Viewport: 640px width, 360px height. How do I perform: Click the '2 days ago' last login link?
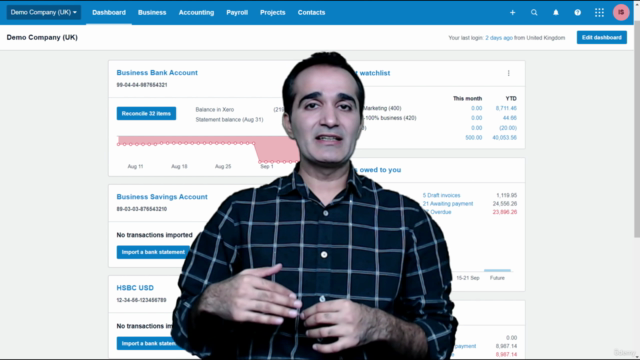click(499, 38)
